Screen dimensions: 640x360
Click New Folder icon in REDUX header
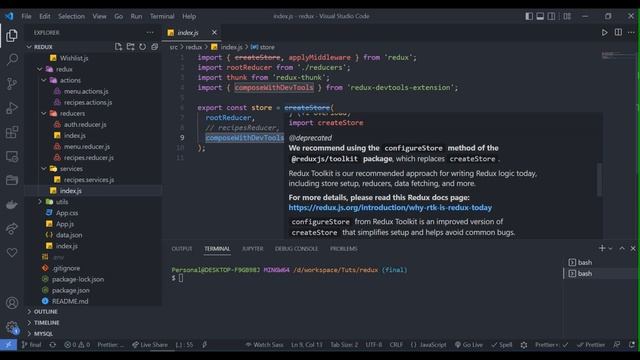[x=130, y=47]
